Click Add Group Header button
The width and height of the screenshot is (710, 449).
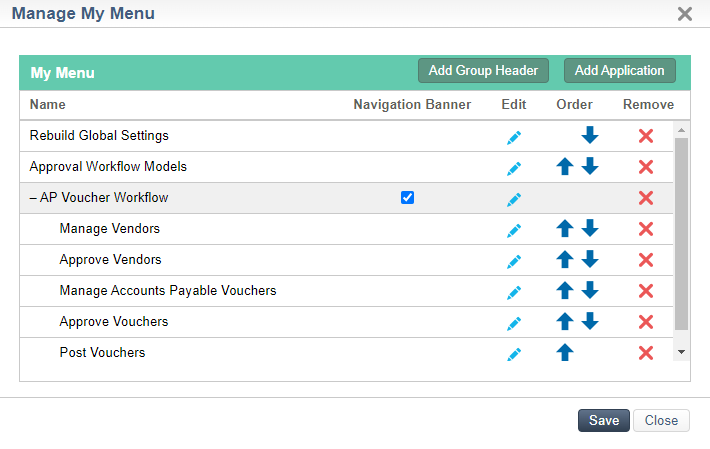click(x=483, y=71)
